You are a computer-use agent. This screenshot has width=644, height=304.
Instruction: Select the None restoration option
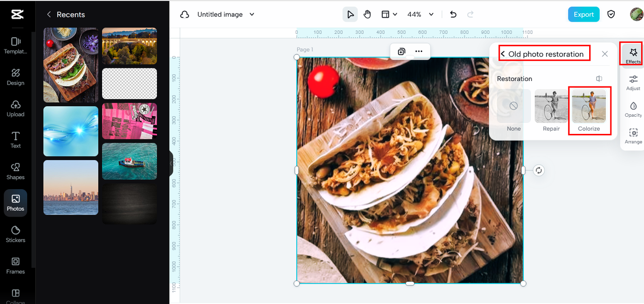click(514, 110)
